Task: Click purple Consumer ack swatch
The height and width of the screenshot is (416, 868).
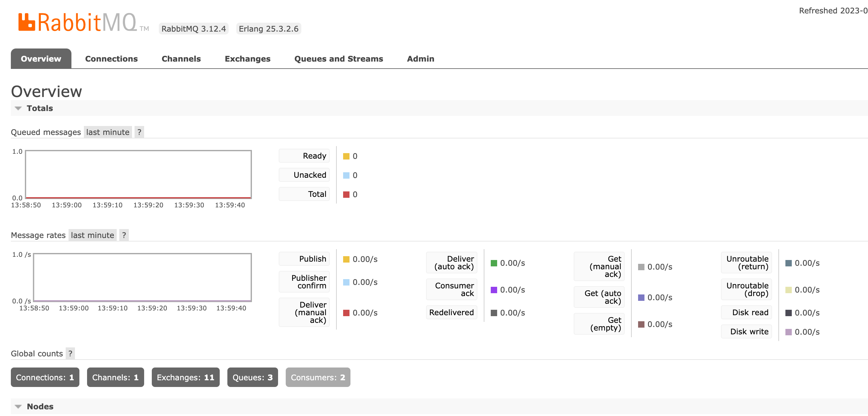Action: click(494, 290)
